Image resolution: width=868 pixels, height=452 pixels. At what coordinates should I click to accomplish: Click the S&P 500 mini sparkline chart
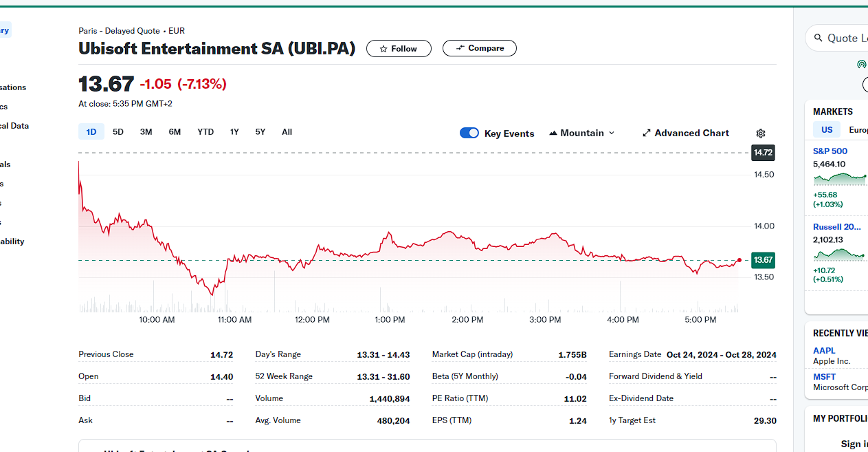tap(839, 179)
